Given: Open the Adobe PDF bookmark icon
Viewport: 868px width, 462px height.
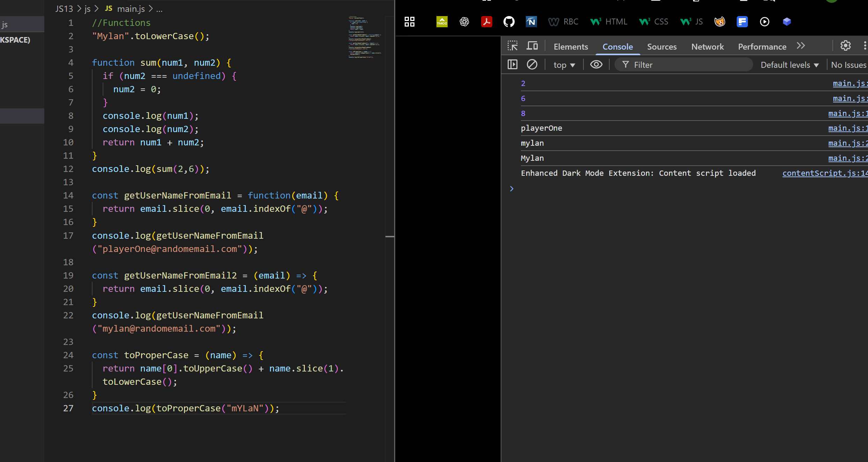Looking at the screenshot, I should tap(486, 22).
